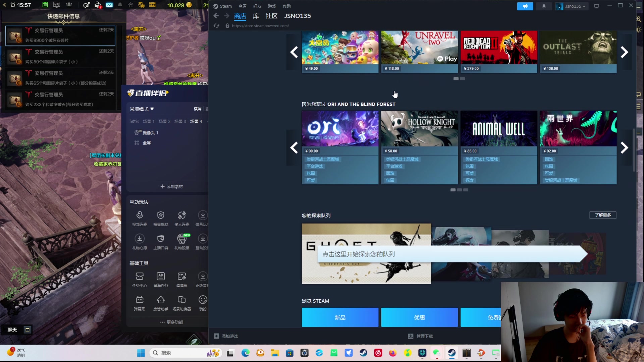This screenshot has width=644, height=362.
Task: Click Windows taskbar 搜索 search box
Action: point(185,353)
